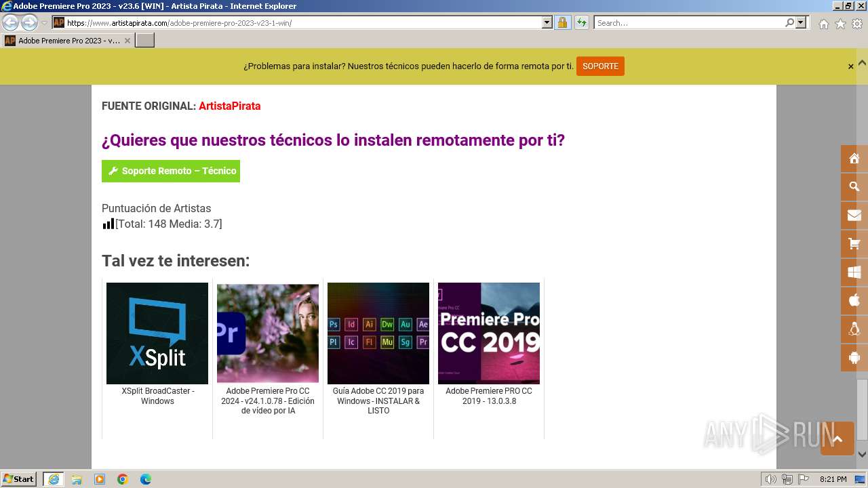Screen dimensions: 868x488
Task: Open the shopping cart sidebar icon
Action: click(x=854, y=244)
